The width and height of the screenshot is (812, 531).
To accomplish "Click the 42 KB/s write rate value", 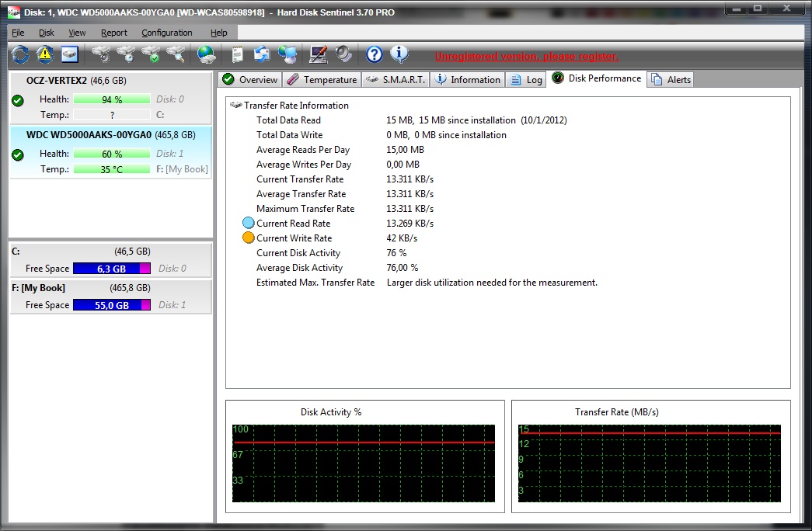I will 402,238.
